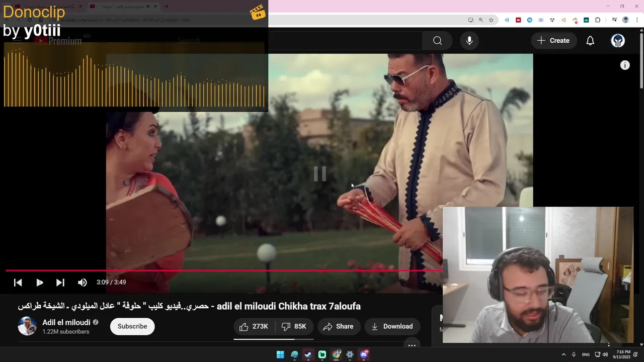
Task: Click the teal mountain image extension icon
Action: click(x=586, y=20)
